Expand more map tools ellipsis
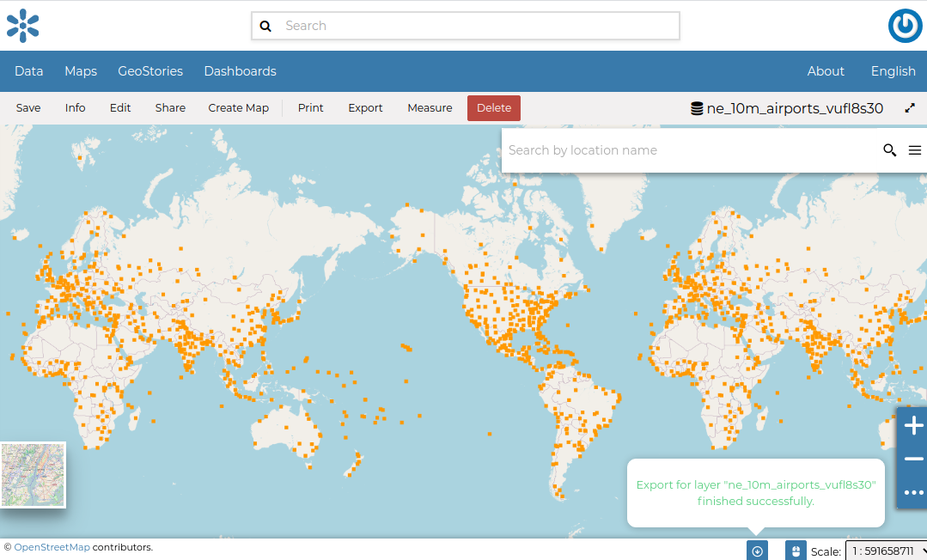Image resolution: width=927 pixels, height=560 pixels. tap(913, 493)
